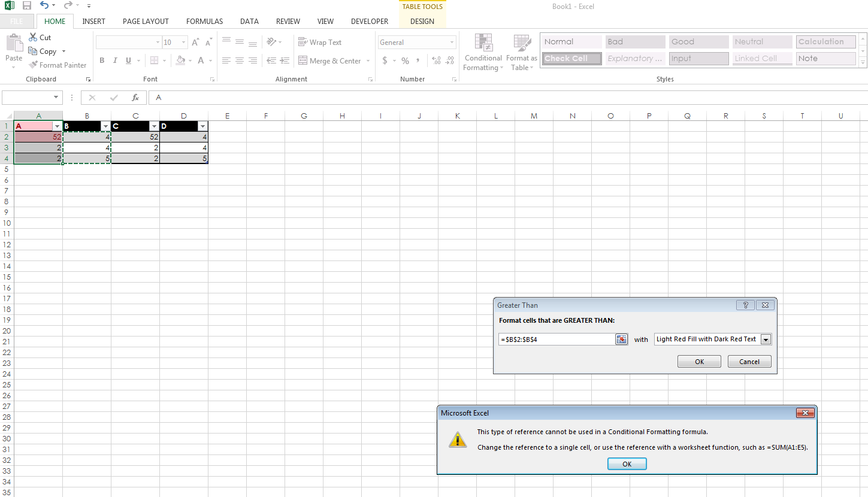Click Decrease Decimal icon
This screenshot has width=868, height=497.
[x=450, y=60]
